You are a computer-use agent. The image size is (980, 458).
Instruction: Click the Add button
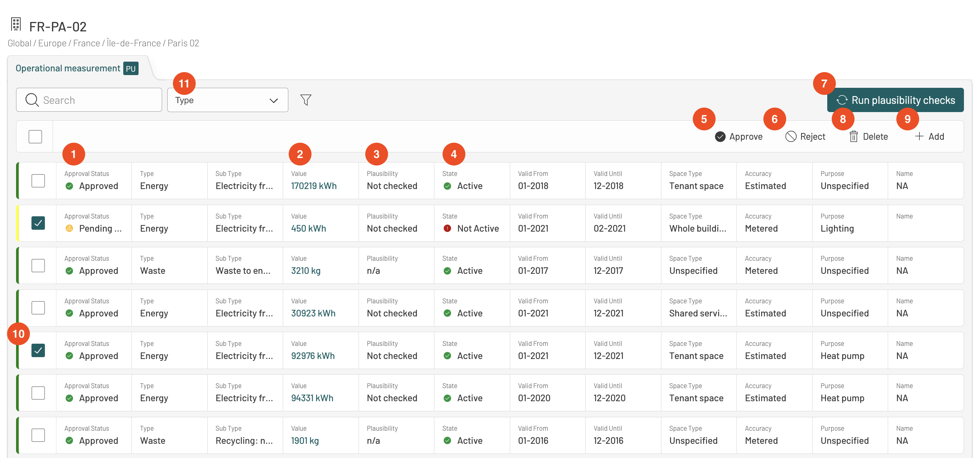929,136
